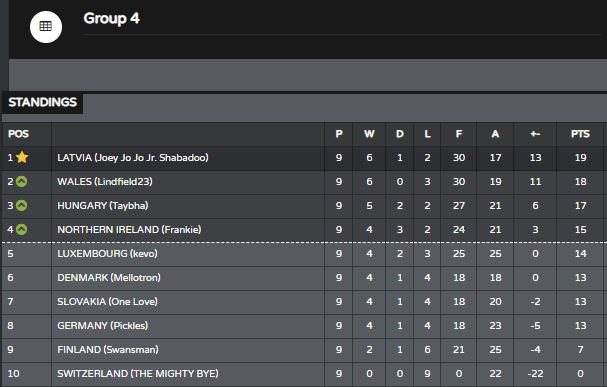Image resolution: width=607 pixels, height=387 pixels.
Task: Open DENMARK (Mellotron) team entry
Action: pos(109,277)
